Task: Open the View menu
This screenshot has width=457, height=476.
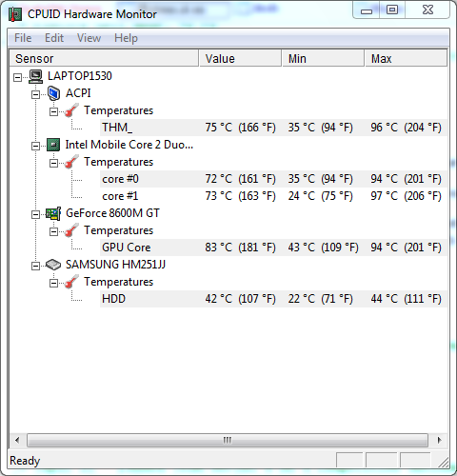Action: coord(89,38)
